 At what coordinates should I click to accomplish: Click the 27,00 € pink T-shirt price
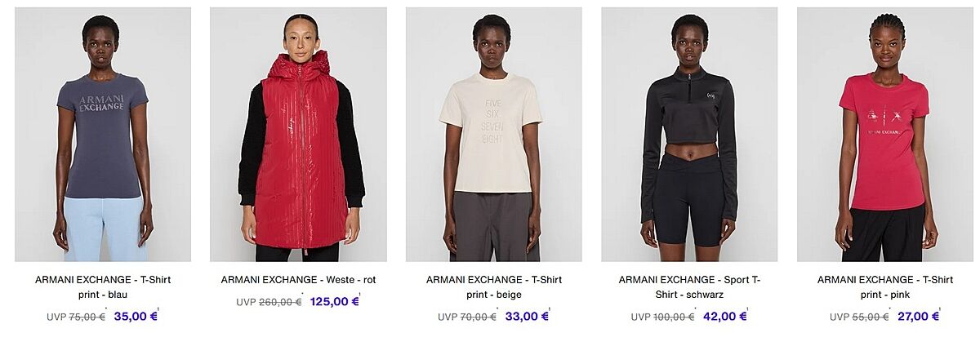[918, 317]
